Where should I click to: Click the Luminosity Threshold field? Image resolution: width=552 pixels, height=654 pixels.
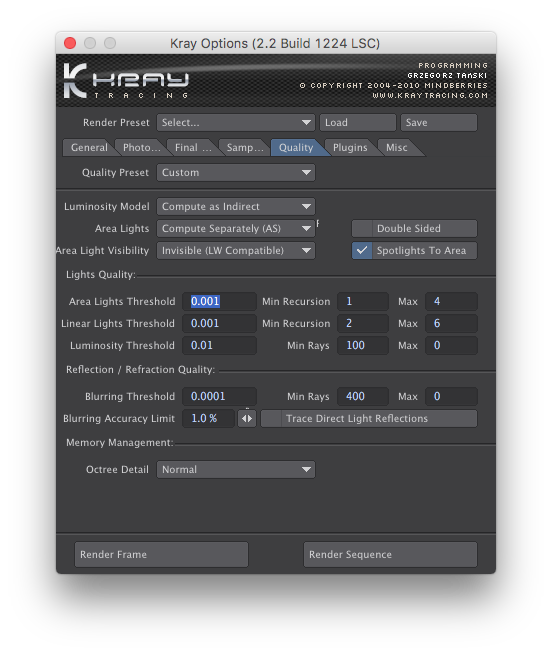219,346
